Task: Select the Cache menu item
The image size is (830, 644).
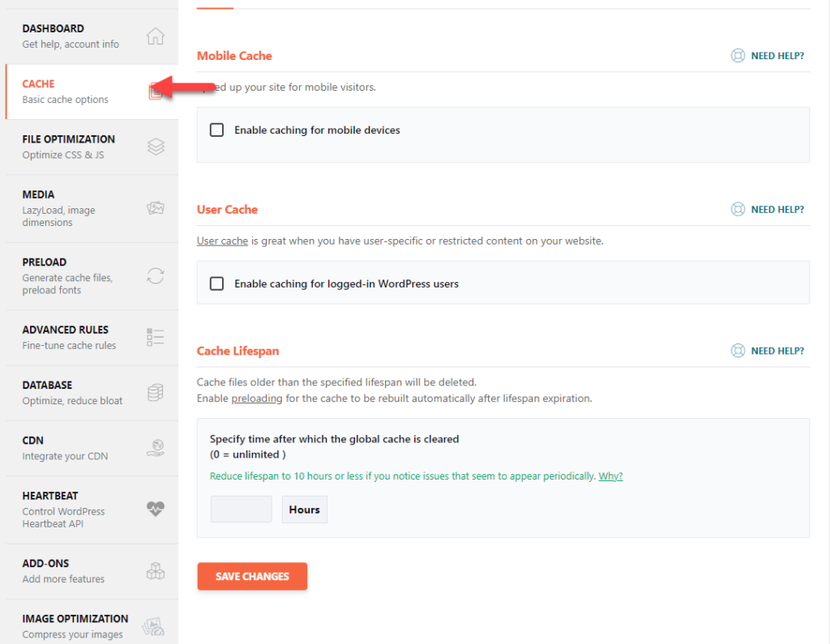Action: tap(92, 92)
